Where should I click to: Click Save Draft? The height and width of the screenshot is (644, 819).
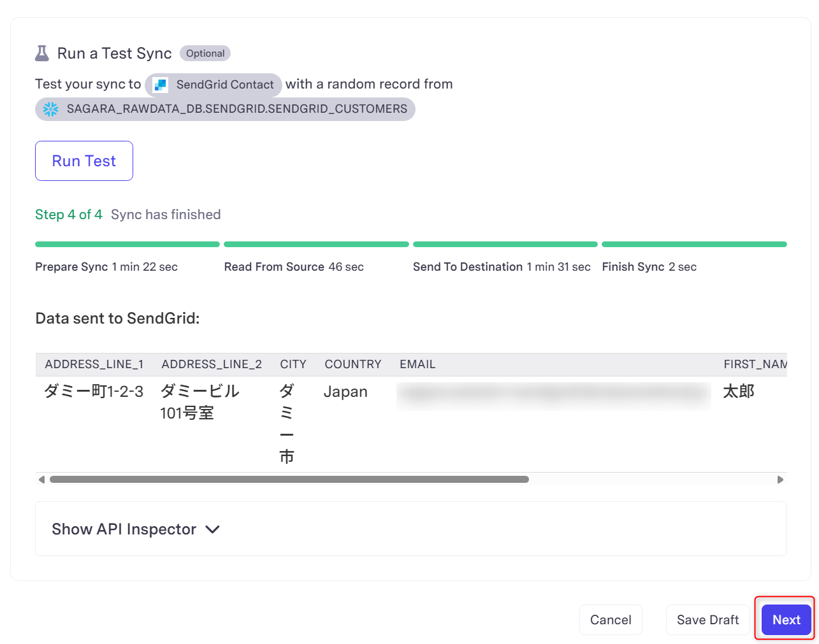coord(707,620)
